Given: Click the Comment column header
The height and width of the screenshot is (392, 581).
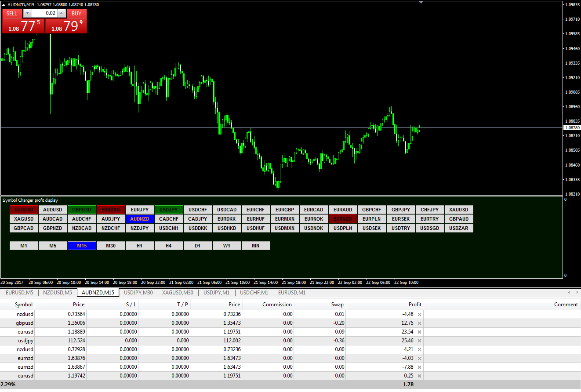Looking at the screenshot, I should click(x=502, y=305).
